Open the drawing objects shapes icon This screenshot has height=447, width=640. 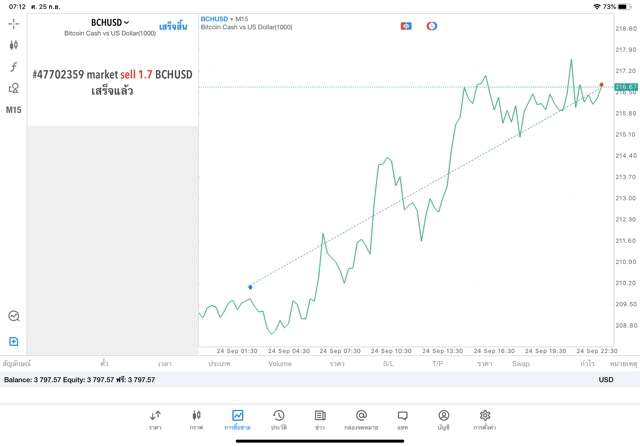tap(13, 88)
